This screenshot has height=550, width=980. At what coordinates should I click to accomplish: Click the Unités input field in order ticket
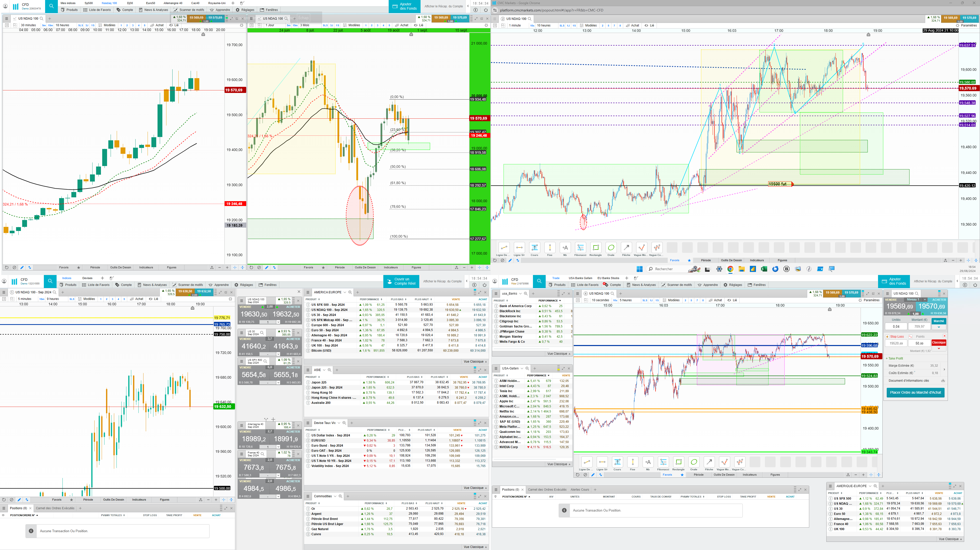tap(896, 326)
